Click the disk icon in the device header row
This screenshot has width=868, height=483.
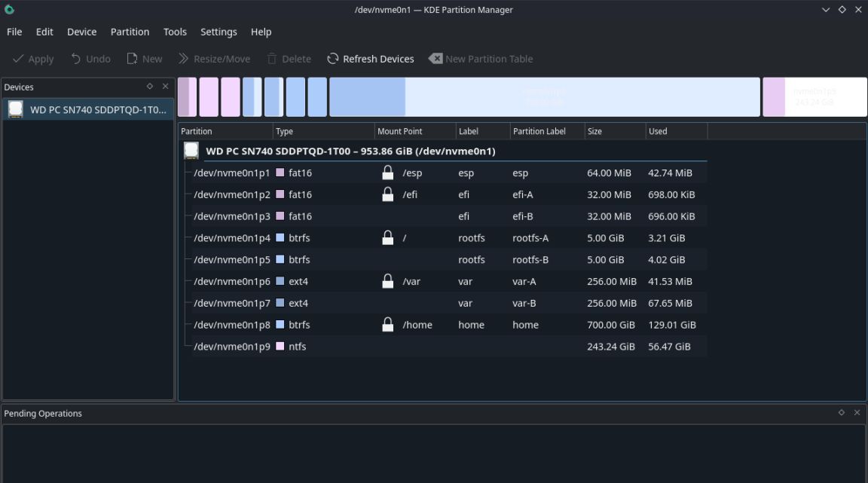pyautogui.click(x=191, y=150)
